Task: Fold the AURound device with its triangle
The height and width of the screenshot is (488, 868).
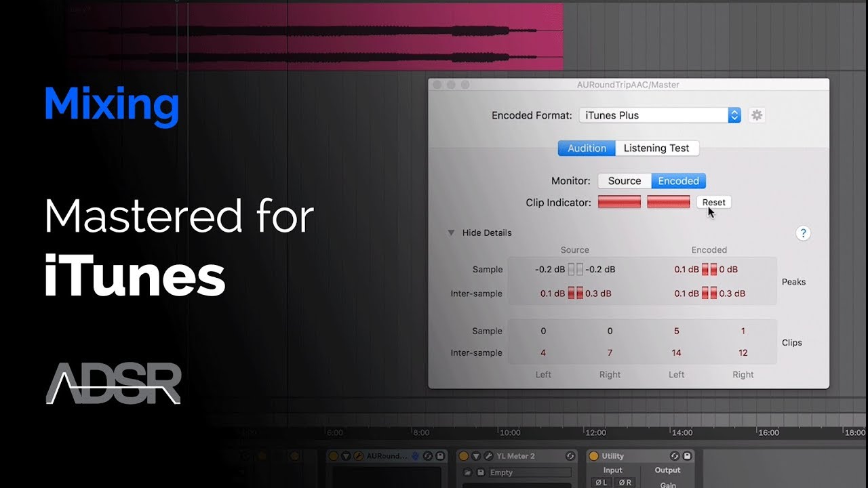Action: click(346, 456)
